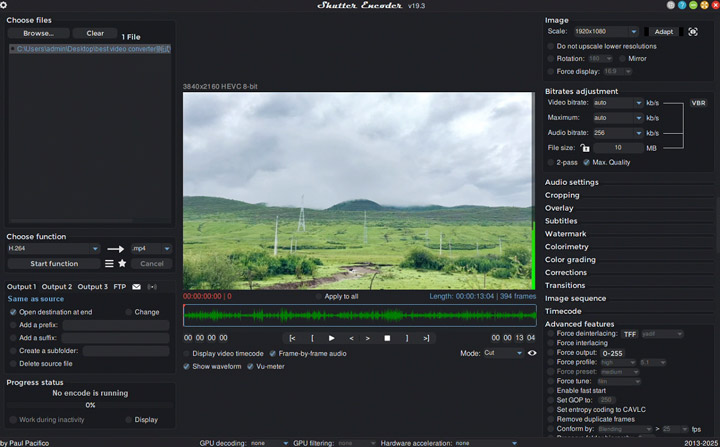
Task: Uncheck Open destination at end
Action: (13, 312)
